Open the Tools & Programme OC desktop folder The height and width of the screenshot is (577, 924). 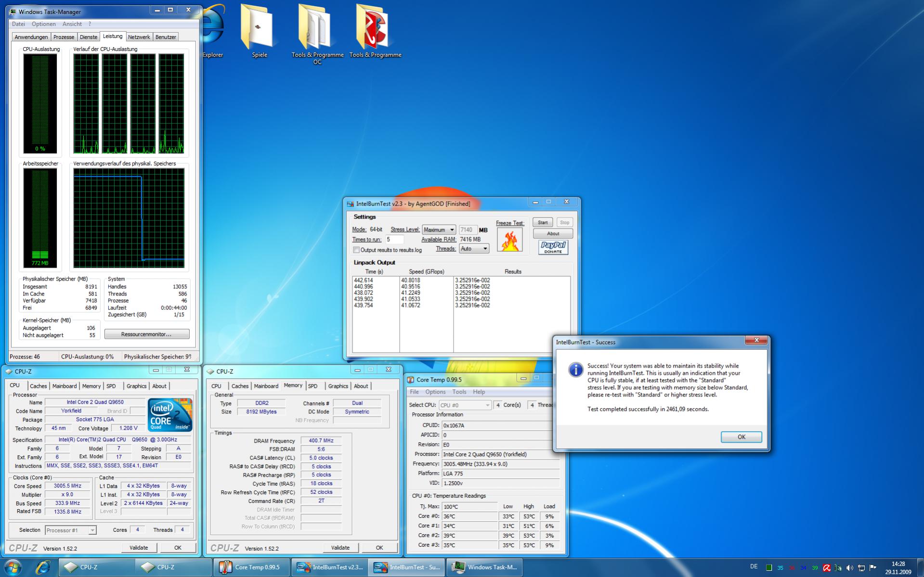tap(317, 34)
